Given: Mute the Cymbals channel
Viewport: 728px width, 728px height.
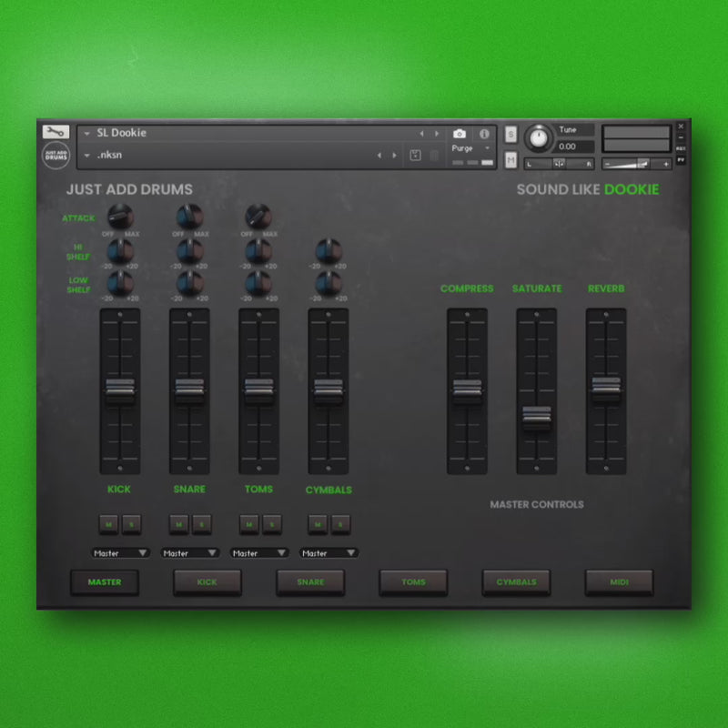Looking at the screenshot, I should click(317, 524).
